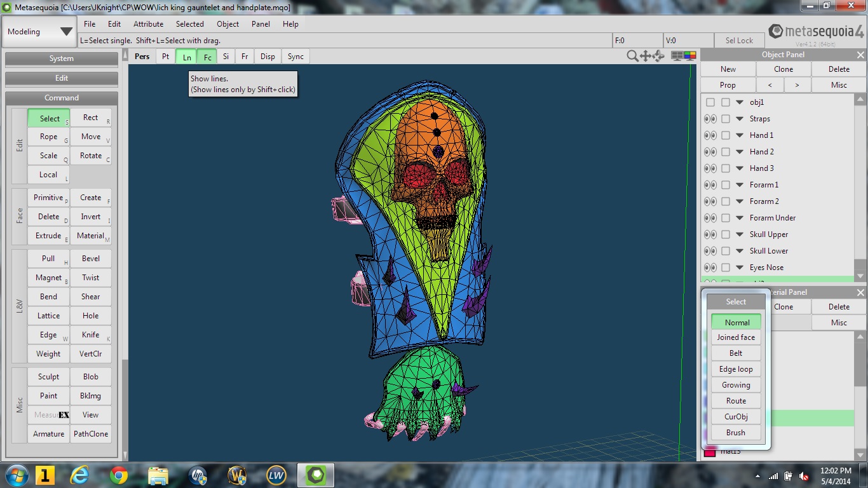Check the lock box for Hand 2
Image resolution: width=868 pixels, height=488 pixels.
[x=725, y=152]
